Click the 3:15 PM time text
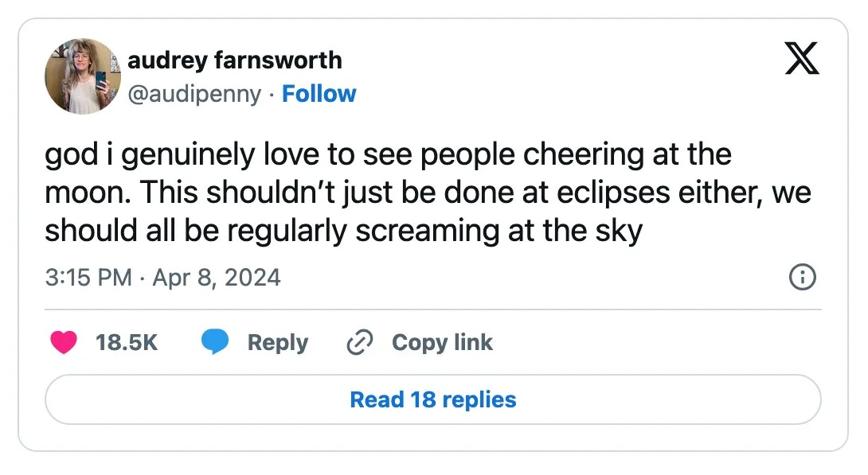The width and height of the screenshot is (868, 475). tap(88, 278)
